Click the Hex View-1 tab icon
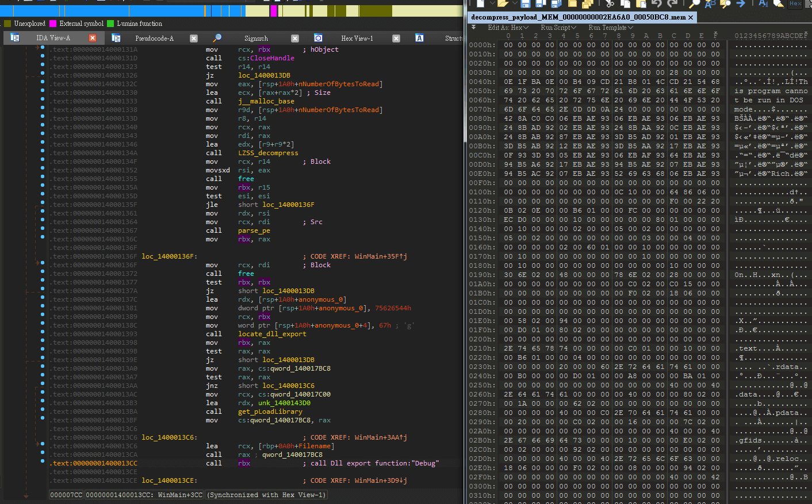Image resolution: width=812 pixels, height=504 pixels. pos(318,38)
